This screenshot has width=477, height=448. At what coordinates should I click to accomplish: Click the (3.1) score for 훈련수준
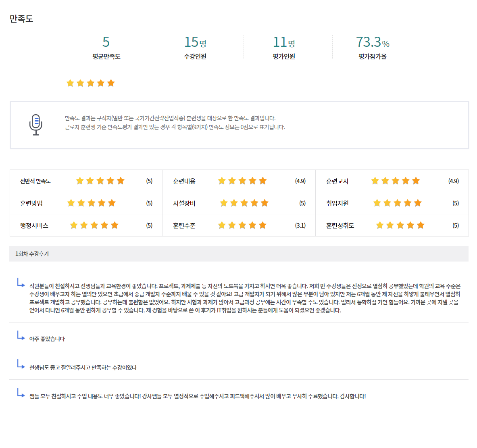(x=300, y=226)
